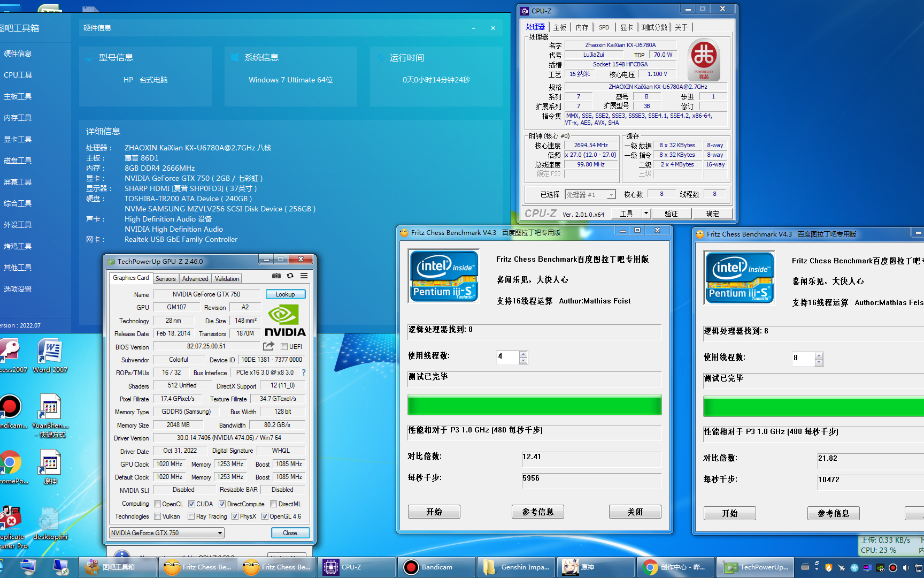Switch to 图吧工具箱 in the taskbar
924x578 pixels.
118,567
